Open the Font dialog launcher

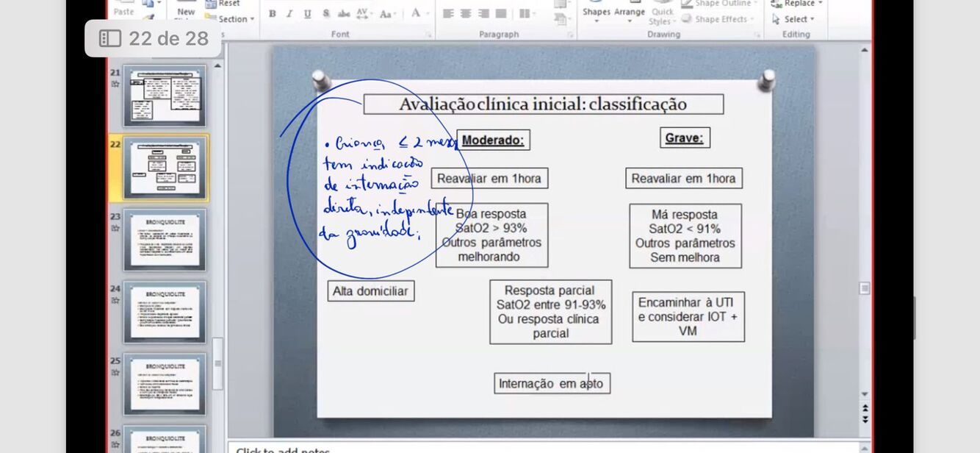428,35
